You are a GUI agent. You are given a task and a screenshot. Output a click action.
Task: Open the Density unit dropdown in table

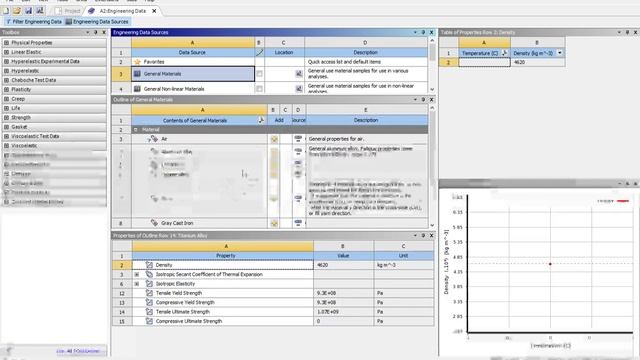click(x=560, y=53)
